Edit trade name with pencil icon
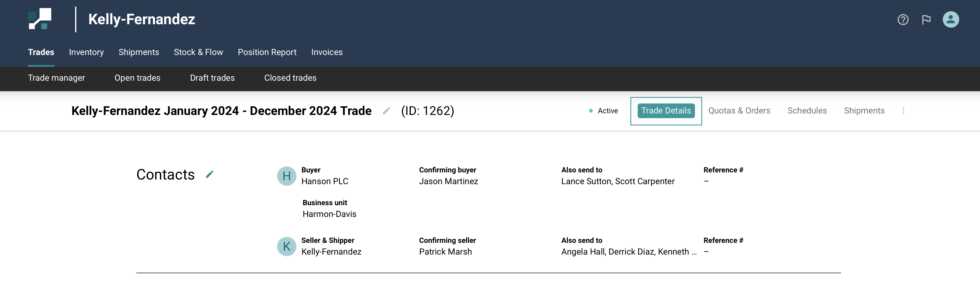980x281 pixels. pos(386,111)
